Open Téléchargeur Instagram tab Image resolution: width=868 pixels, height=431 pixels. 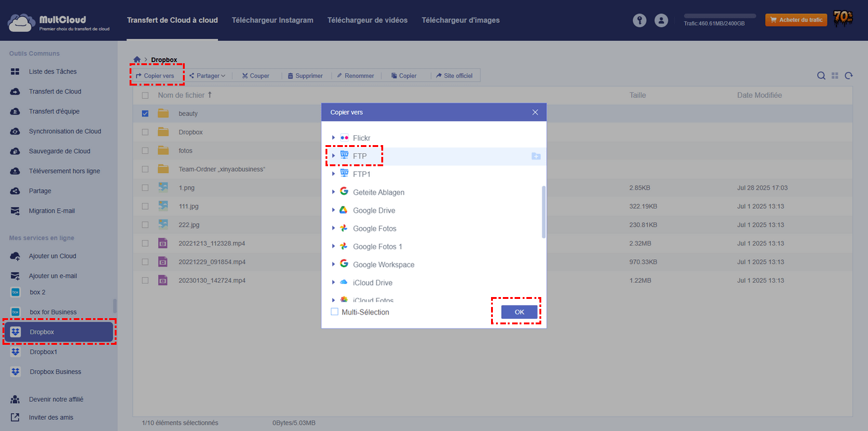point(272,20)
